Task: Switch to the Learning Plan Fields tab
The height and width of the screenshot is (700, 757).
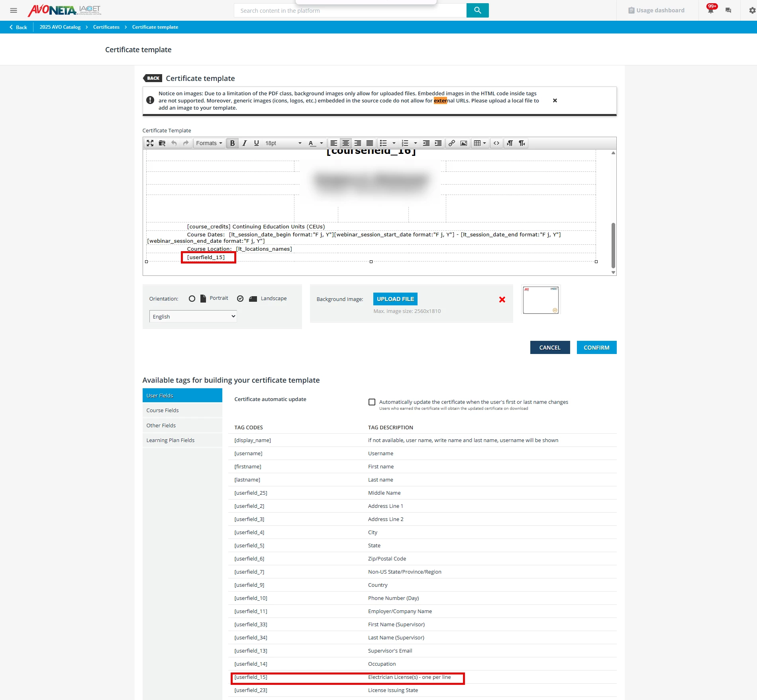Action: tap(182, 440)
